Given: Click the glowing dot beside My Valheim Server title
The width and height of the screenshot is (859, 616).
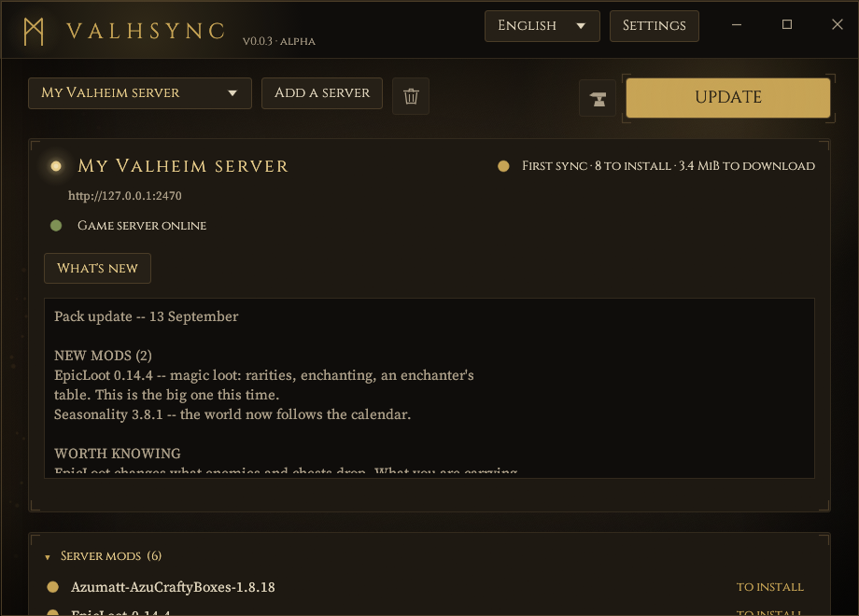Looking at the screenshot, I should point(56,166).
